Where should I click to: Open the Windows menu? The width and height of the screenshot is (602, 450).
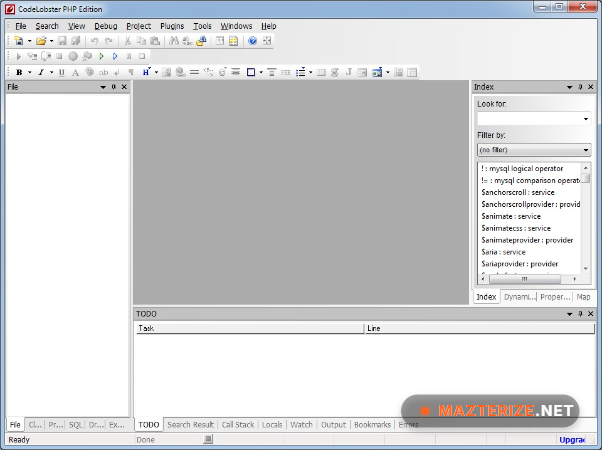click(236, 26)
